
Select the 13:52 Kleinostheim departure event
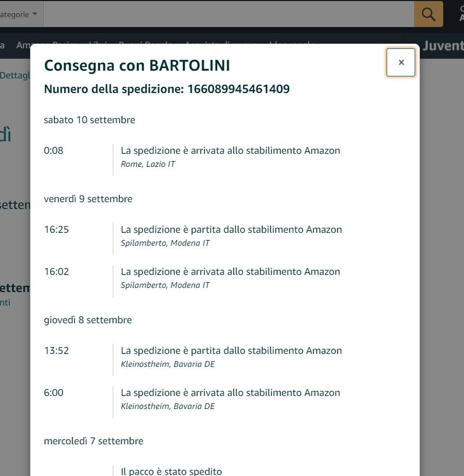point(231,351)
